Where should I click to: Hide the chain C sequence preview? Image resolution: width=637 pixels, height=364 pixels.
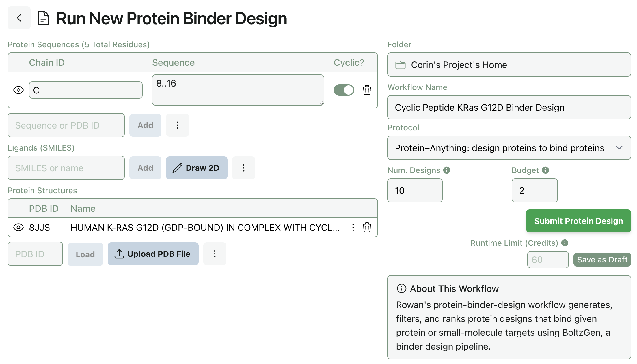[18, 90]
